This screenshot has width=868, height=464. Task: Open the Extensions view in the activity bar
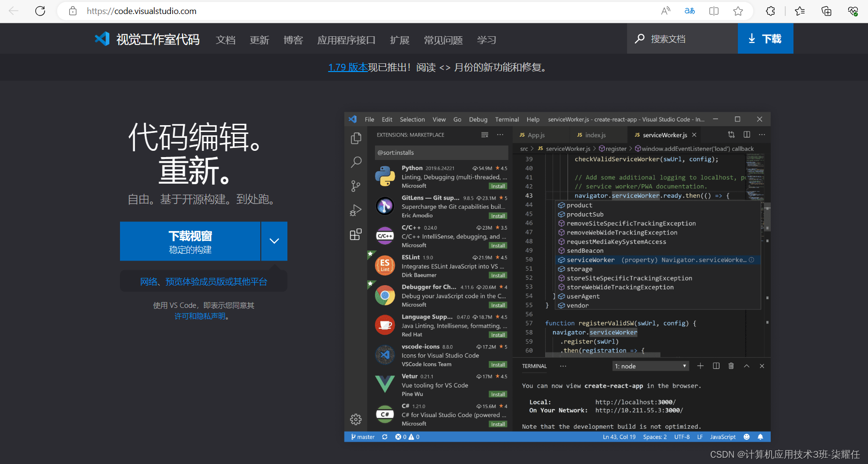coord(356,234)
